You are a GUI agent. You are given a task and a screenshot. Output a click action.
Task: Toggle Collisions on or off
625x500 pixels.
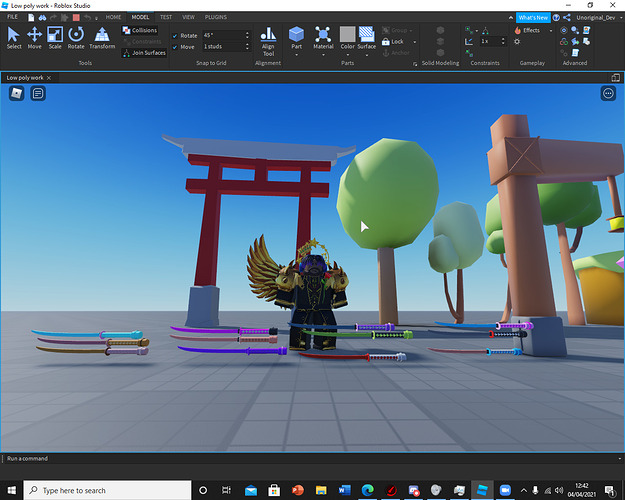(x=140, y=30)
